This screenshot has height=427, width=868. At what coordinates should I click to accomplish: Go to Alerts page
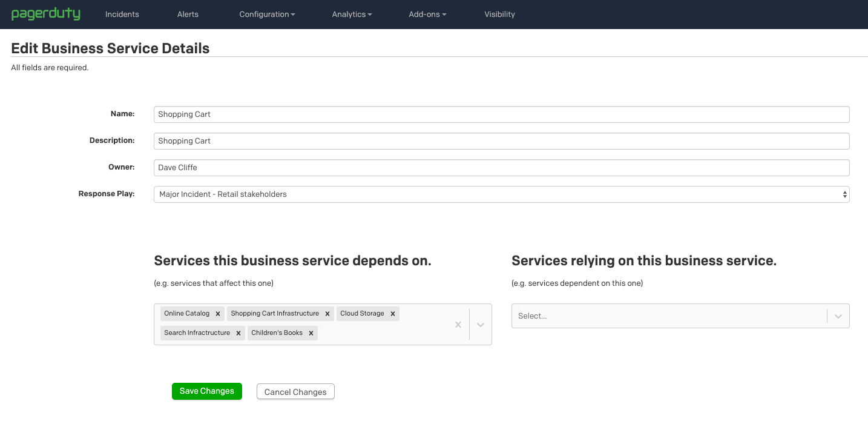[188, 14]
